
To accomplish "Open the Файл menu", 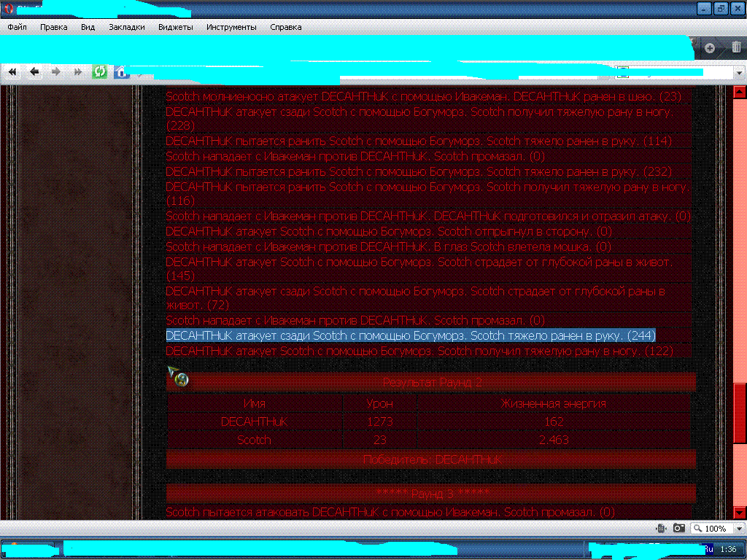I will [x=18, y=27].
